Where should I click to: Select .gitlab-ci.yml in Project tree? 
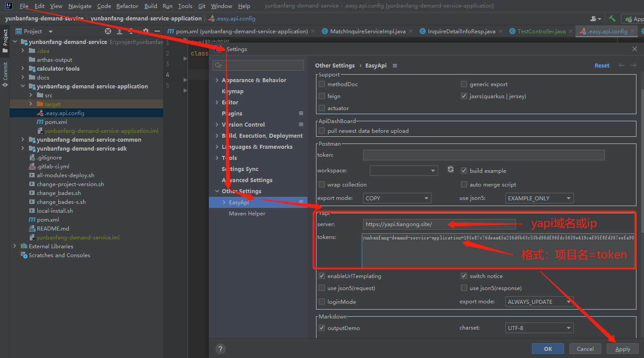click(53, 166)
